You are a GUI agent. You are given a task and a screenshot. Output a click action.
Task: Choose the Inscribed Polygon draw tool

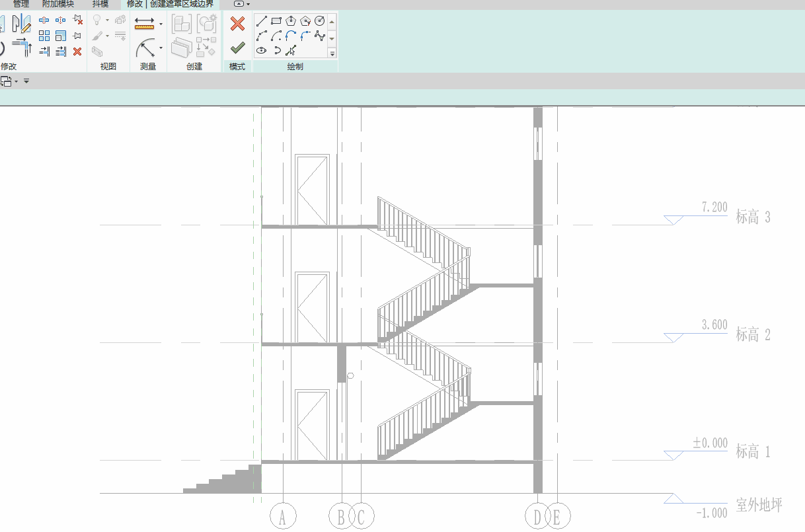(290, 20)
